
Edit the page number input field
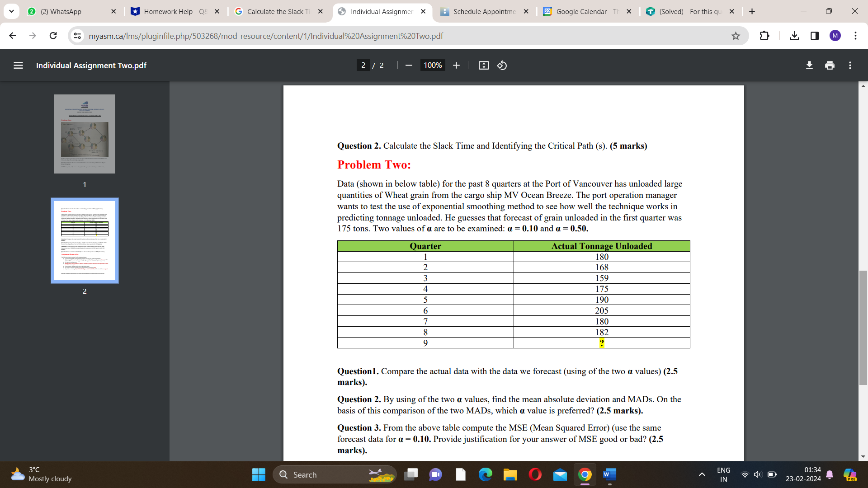[x=363, y=65]
